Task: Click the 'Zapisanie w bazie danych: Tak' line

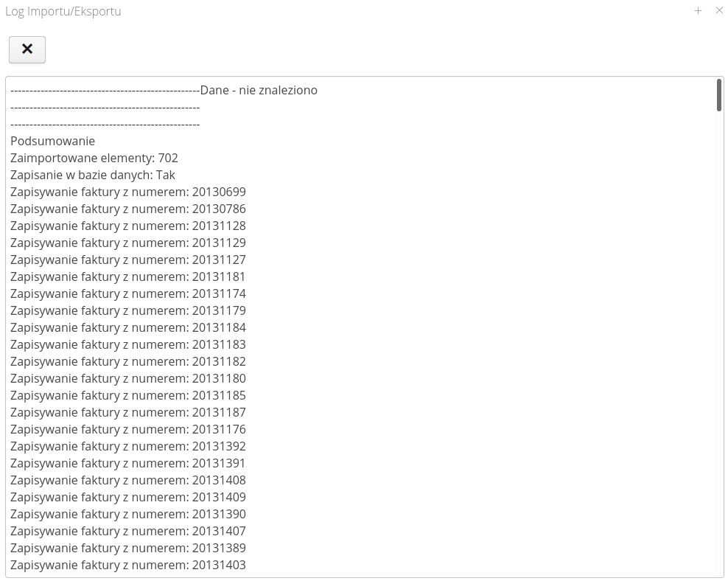Action: (92, 175)
